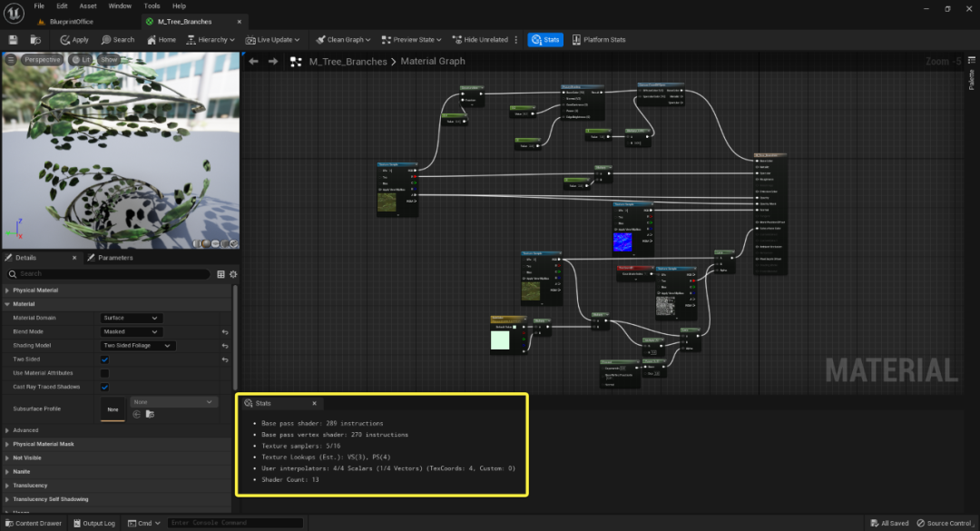Viewport: 980px width, 531px height.
Task: Reset Shading Model to default arrow
Action: [x=225, y=346]
